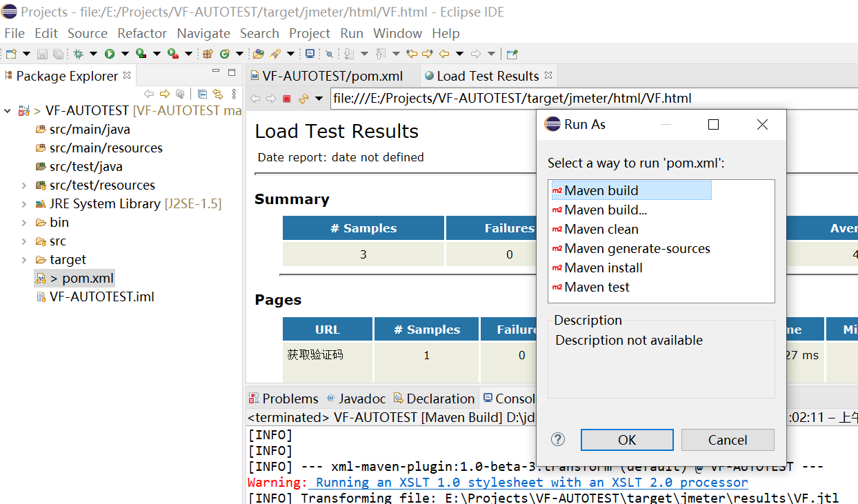858x504 pixels.
Task: Click the browser URL address field
Action: pos(594,99)
